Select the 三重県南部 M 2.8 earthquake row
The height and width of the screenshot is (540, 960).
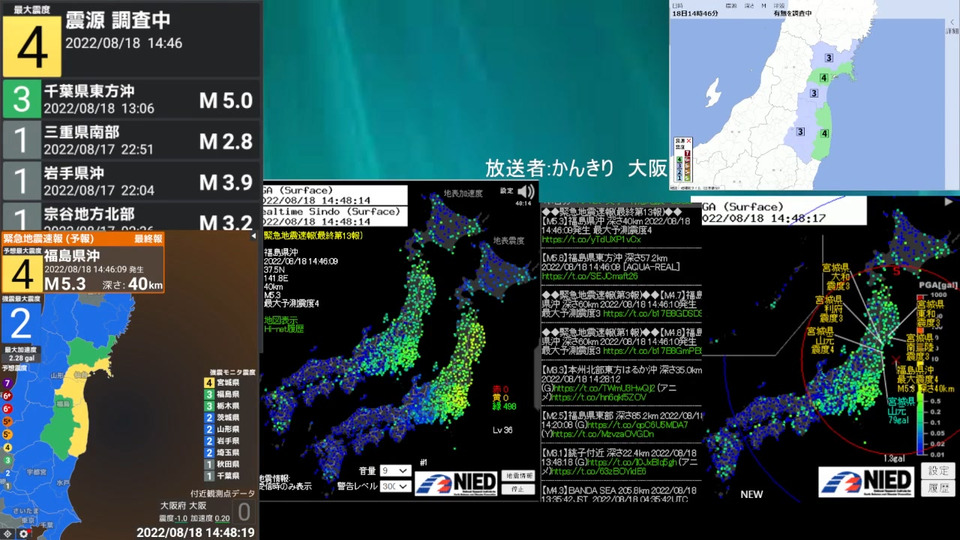pyautogui.click(x=131, y=140)
